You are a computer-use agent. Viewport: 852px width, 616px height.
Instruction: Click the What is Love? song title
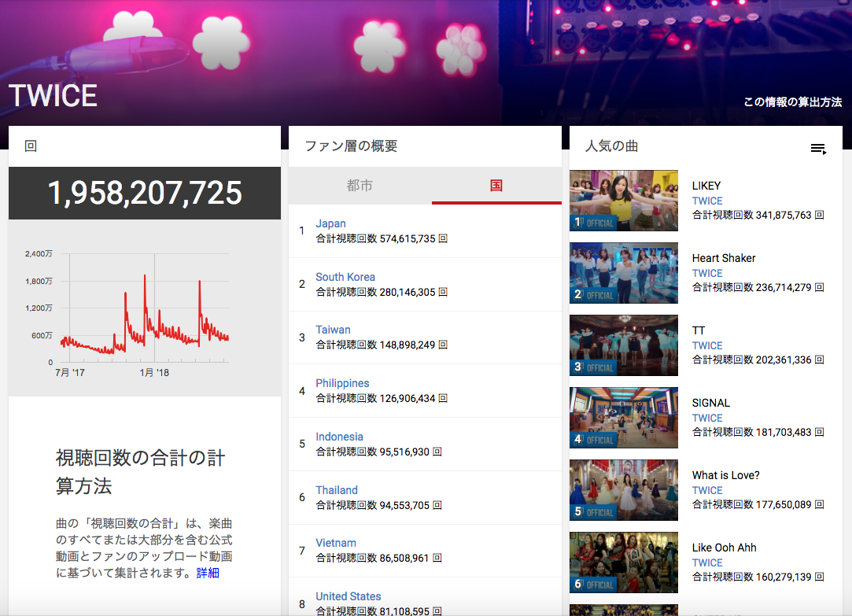tap(725, 475)
